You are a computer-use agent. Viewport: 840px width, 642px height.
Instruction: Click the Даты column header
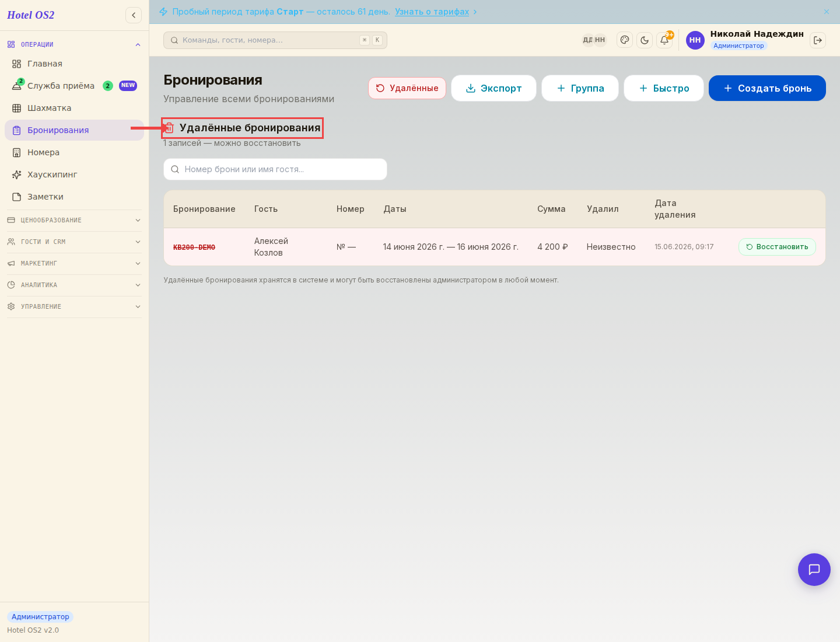(x=395, y=209)
